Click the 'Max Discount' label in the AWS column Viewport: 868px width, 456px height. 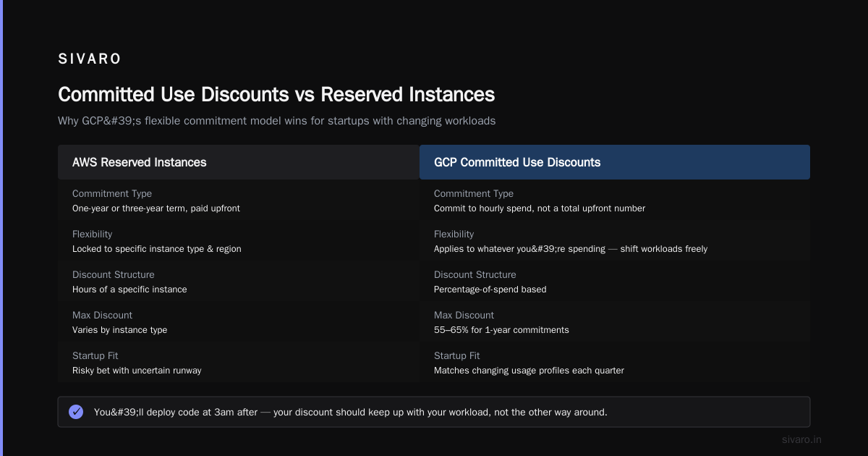point(103,316)
